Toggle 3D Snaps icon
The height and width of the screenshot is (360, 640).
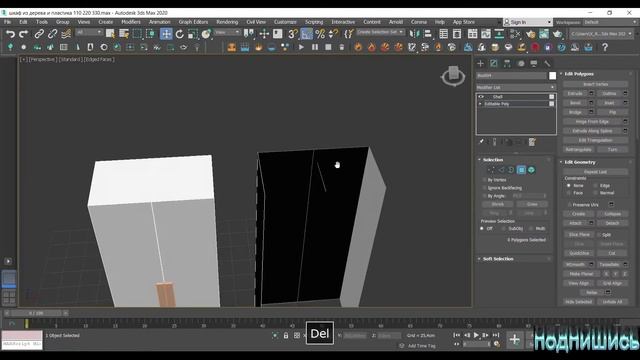coord(293,34)
